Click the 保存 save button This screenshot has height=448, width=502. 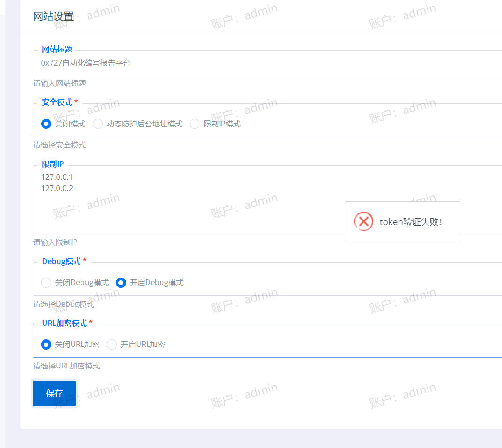coord(54,393)
